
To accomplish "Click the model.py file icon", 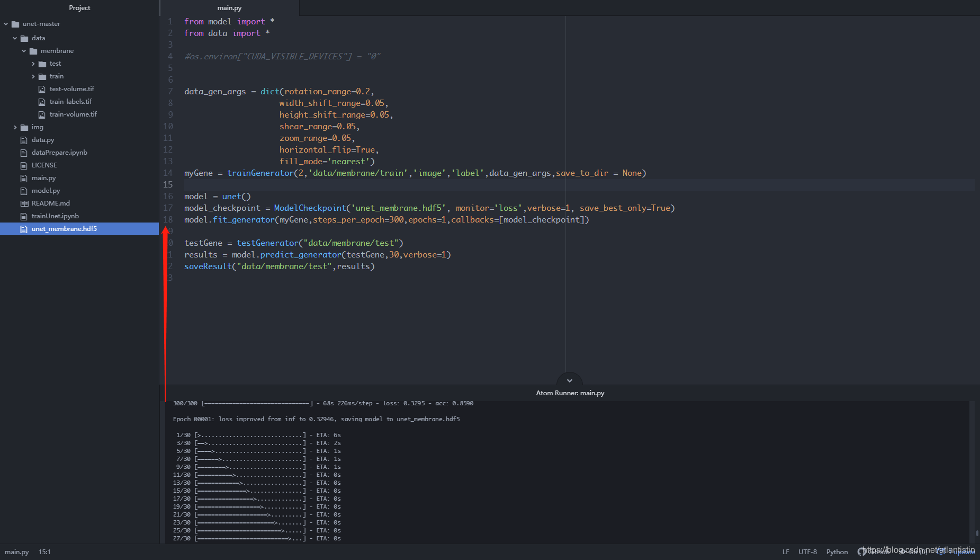I will tap(24, 191).
